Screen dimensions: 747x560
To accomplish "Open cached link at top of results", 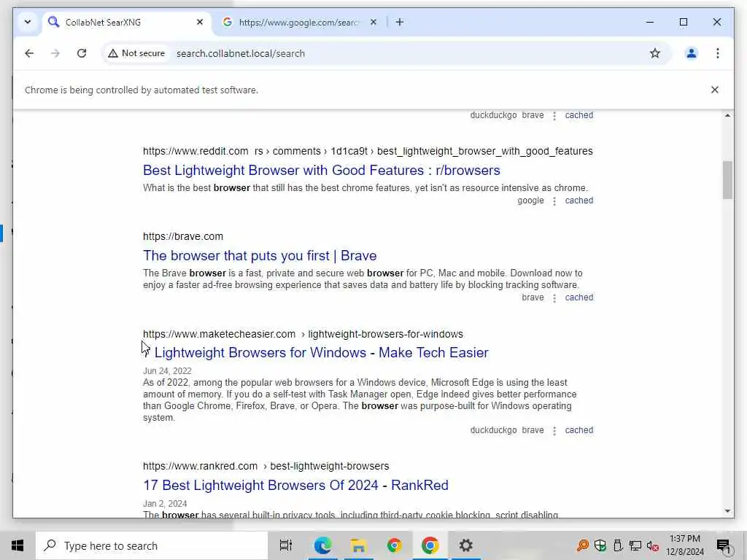I will click(578, 115).
